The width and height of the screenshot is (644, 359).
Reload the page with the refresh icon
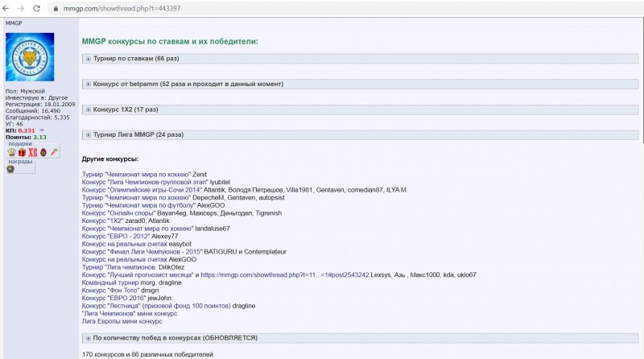(36, 8)
